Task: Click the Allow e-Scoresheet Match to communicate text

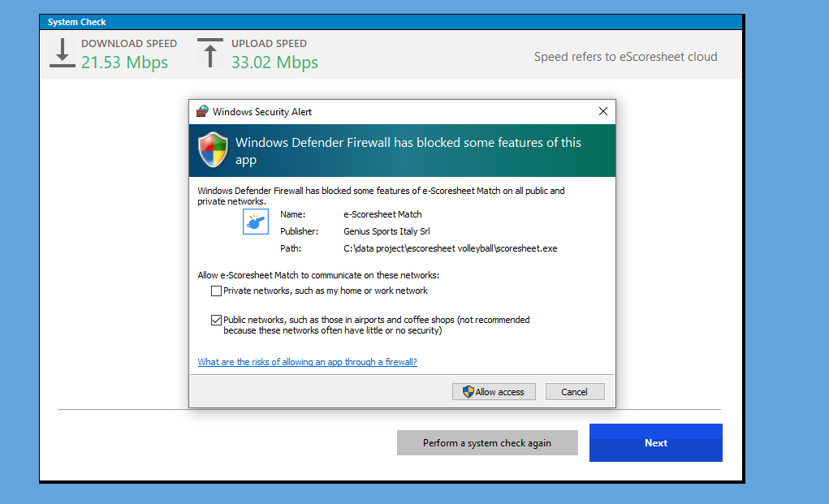Action: click(318, 275)
